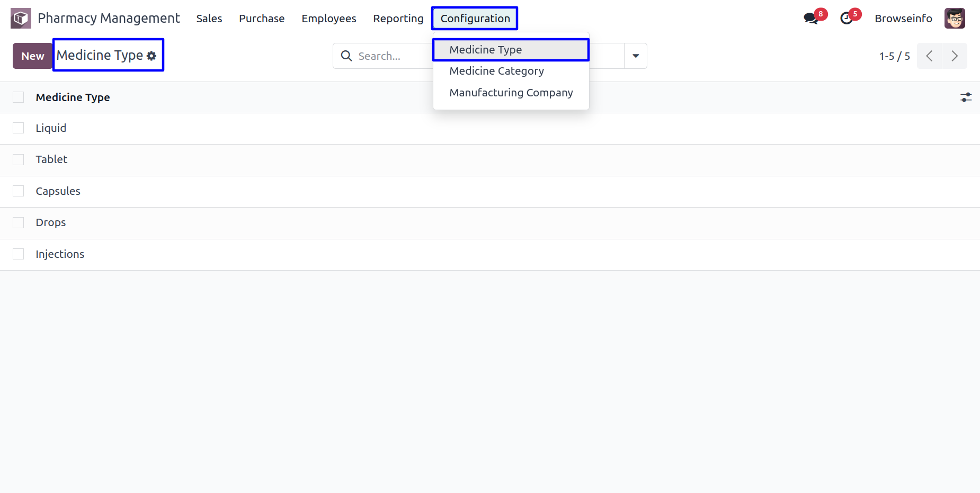Select Manufacturing Company menu entry

[x=511, y=93]
